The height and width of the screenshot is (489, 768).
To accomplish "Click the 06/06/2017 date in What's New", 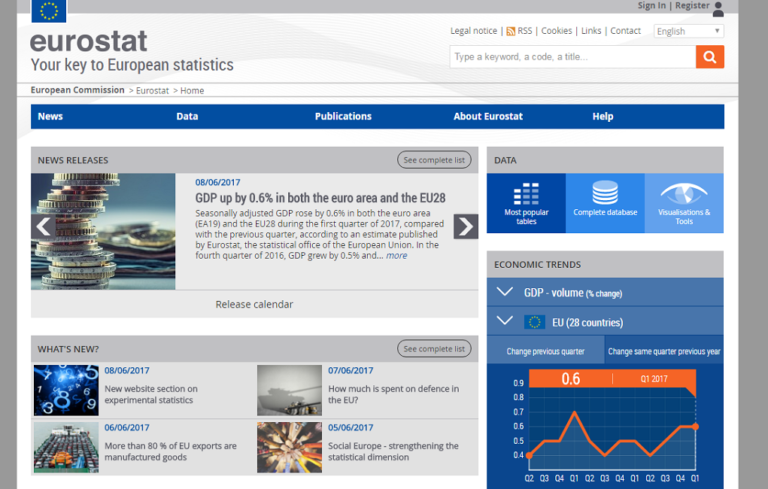I will [127, 427].
